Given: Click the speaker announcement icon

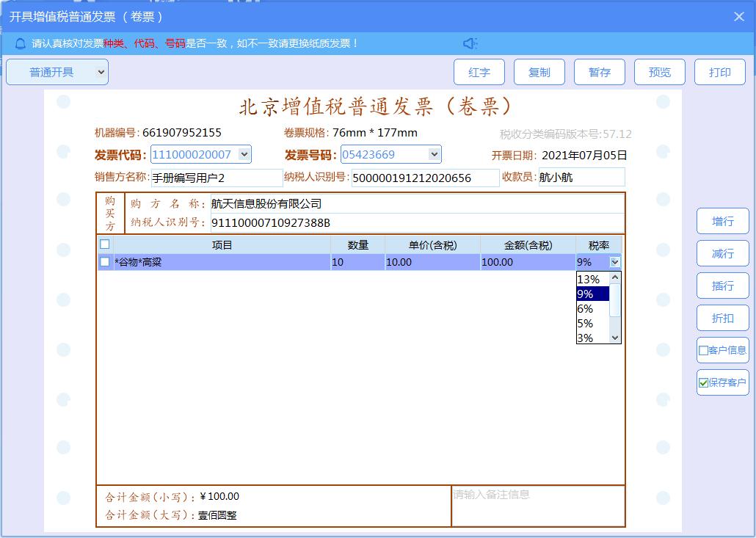Looking at the screenshot, I should coord(470,43).
